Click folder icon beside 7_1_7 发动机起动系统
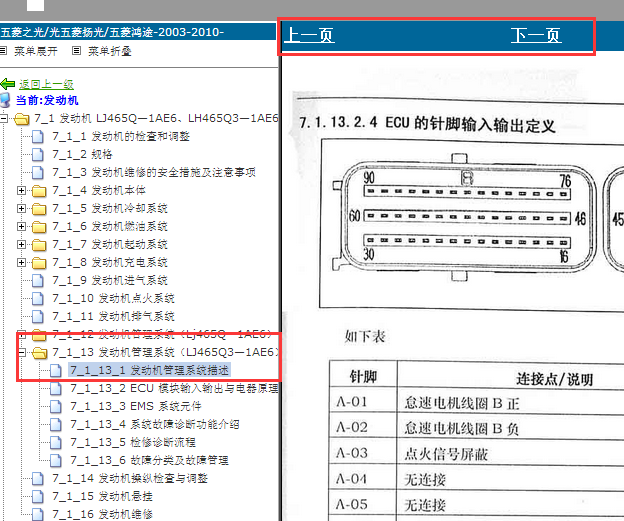624x521 pixels. [39, 245]
